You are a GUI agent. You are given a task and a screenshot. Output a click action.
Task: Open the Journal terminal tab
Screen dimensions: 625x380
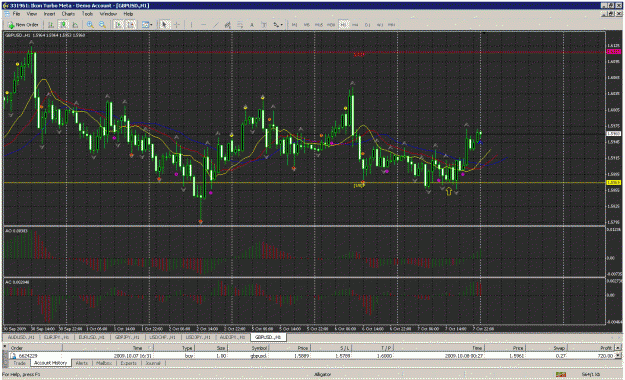click(x=153, y=363)
